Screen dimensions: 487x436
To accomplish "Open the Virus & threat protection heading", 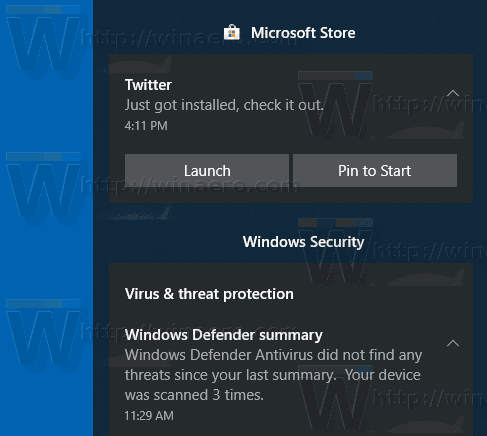I will (209, 294).
